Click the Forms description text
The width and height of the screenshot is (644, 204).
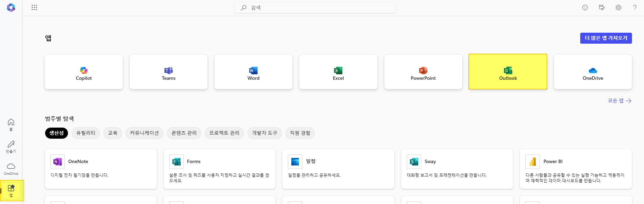(219, 178)
